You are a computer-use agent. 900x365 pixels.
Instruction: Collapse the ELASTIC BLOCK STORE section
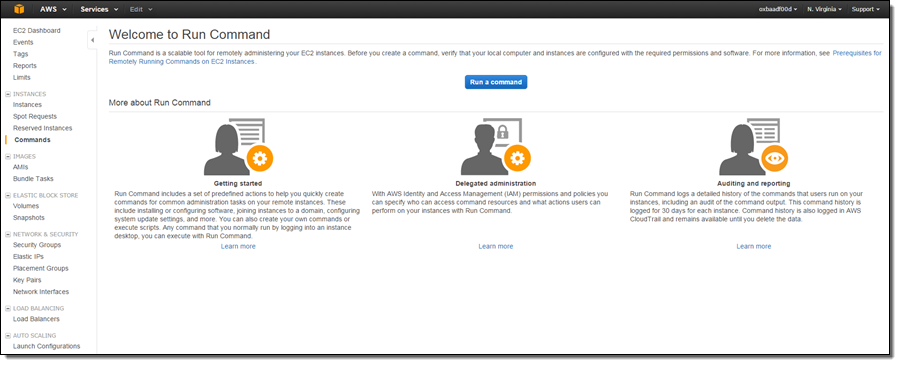point(8,195)
